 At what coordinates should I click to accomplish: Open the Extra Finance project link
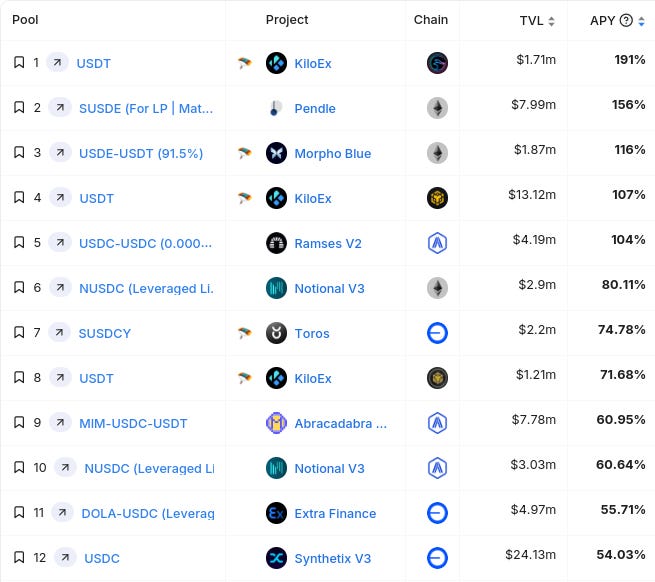[x=335, y=513]
